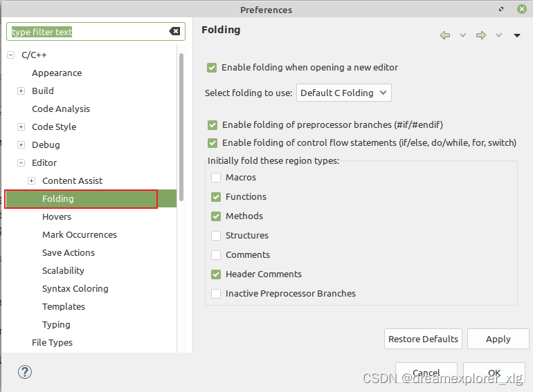Click the preference tree vertical scrollbar
The height and width of the screenshot is (392, 533).
pos(181,124)
